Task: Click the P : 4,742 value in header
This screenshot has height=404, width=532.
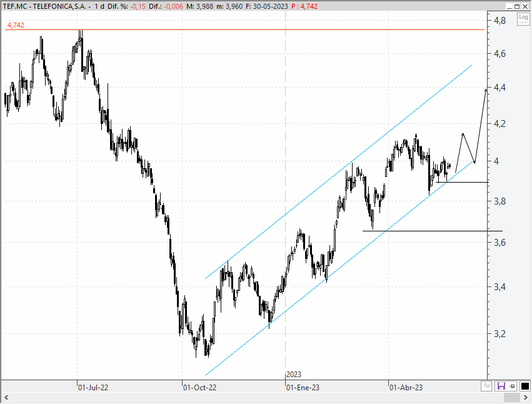Action: [304, 6]
